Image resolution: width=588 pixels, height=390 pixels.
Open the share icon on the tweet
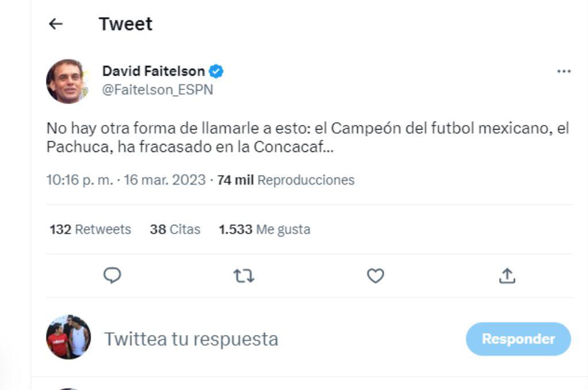click(508, 275)
